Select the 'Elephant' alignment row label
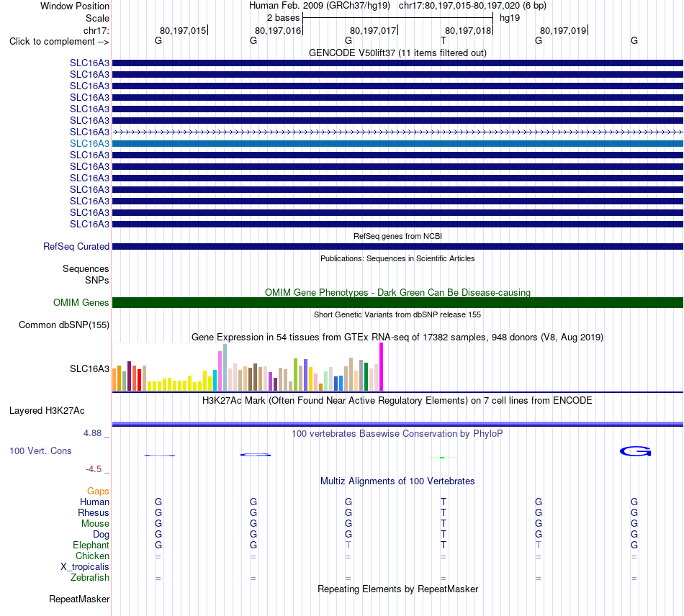684x616 pixels. (91, 545)
